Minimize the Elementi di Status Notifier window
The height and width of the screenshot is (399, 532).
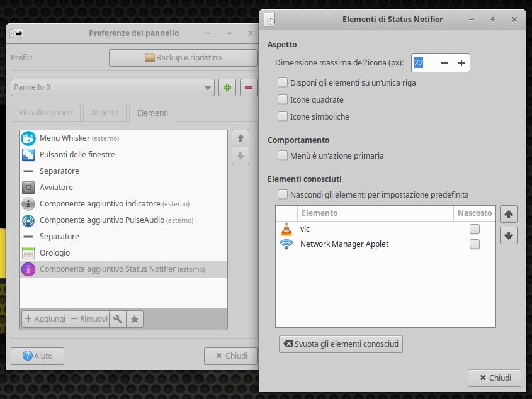(x=472, y=20)
